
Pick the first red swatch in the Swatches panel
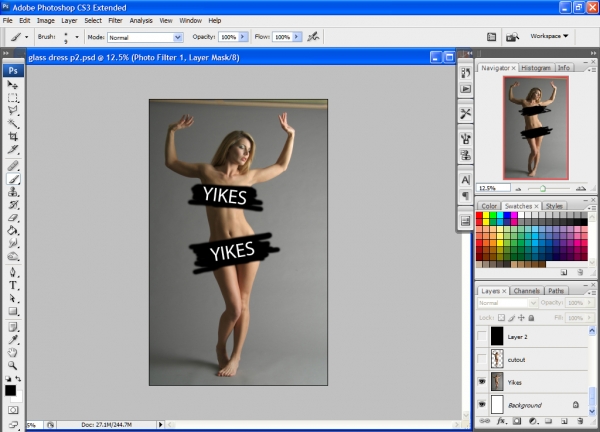(479, 215)
